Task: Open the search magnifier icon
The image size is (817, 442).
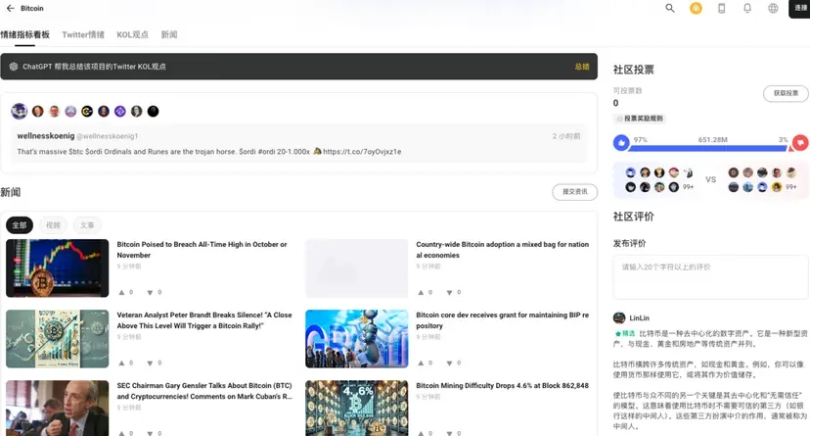Action: 670,8
